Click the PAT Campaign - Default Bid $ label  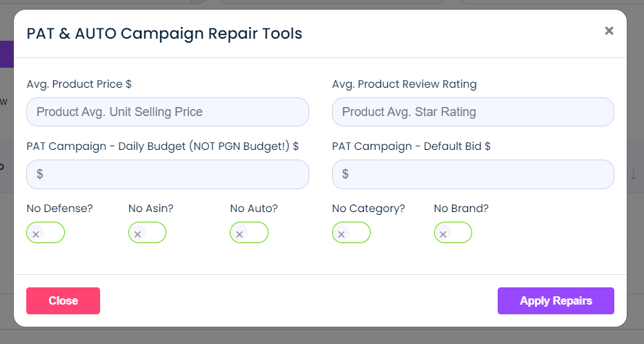pyautogui.click(x=411, y=146)
